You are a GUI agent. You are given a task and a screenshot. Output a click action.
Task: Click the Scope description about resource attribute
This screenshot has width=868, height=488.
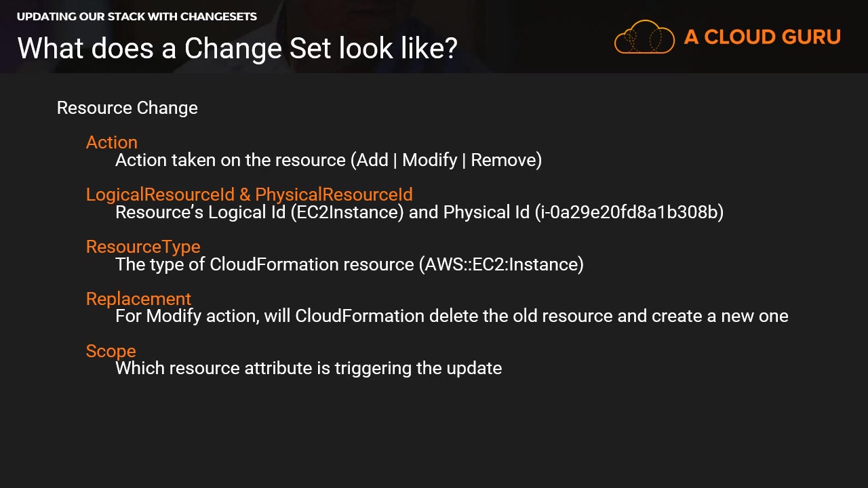(x=309, y=368)
